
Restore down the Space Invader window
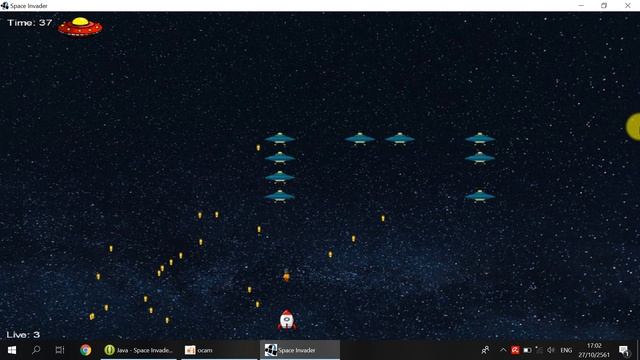pyautogui.click(x=604, y=6)
